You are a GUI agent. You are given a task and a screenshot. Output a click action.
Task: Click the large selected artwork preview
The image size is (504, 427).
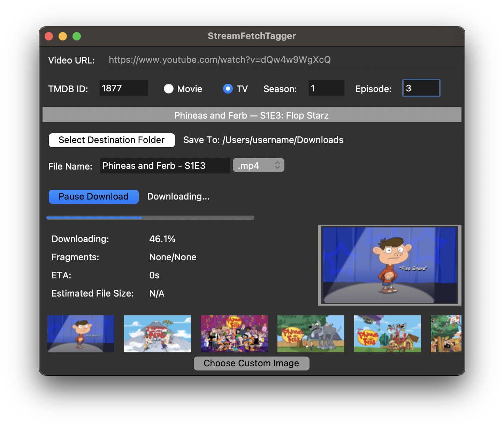390,265
